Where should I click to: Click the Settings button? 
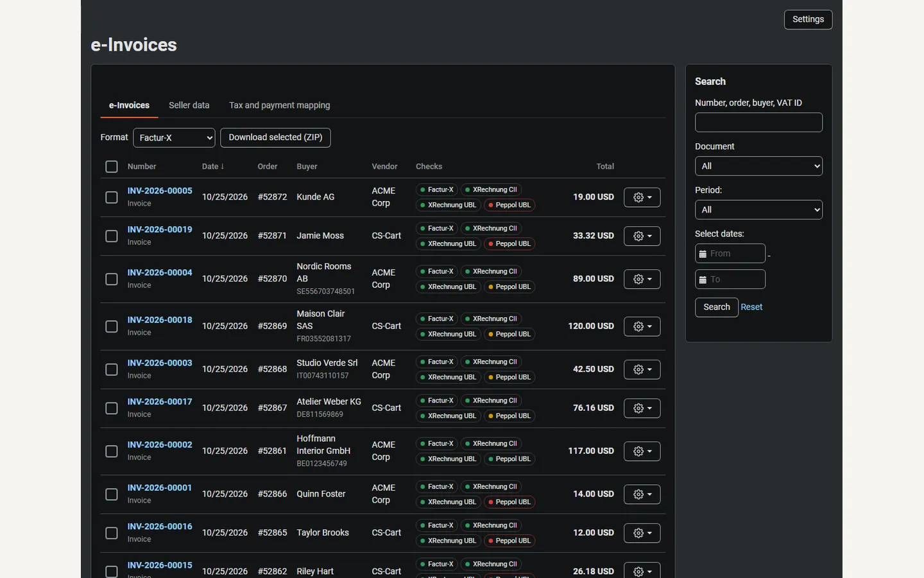(x=808, y=19)
